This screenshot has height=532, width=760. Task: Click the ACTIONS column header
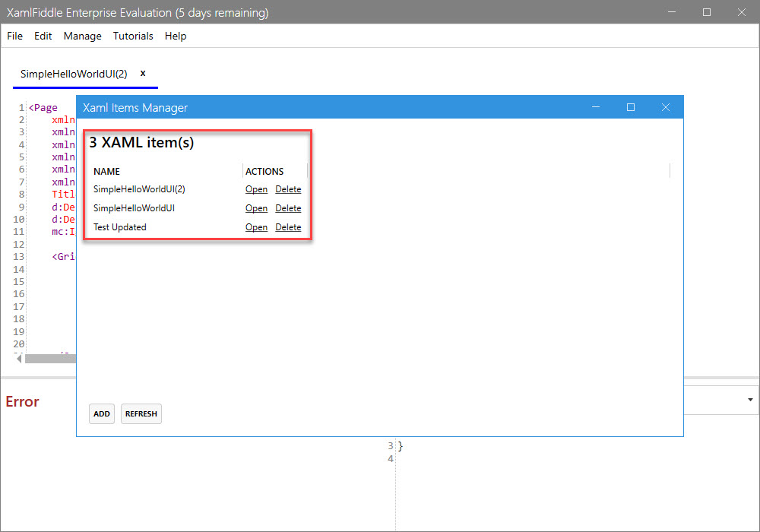264,172
